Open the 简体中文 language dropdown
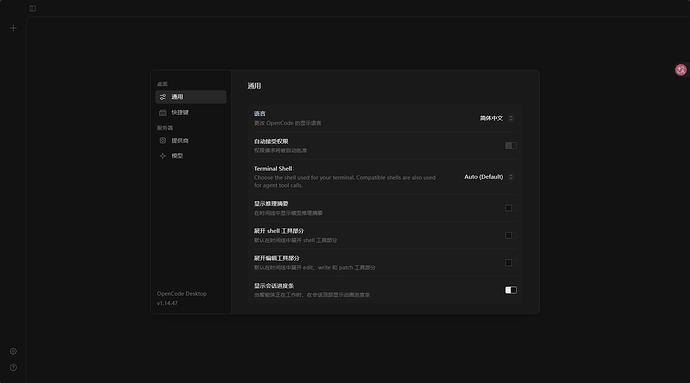 click(496, 118)
